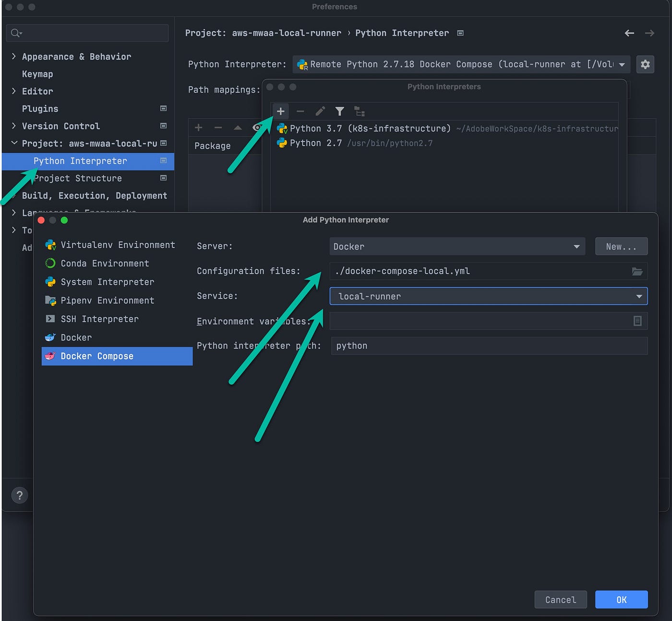Collapse Project: aws-mwaa-local-runner section
This screenshot has height=621, width=672.
click(x=14, y=143)
